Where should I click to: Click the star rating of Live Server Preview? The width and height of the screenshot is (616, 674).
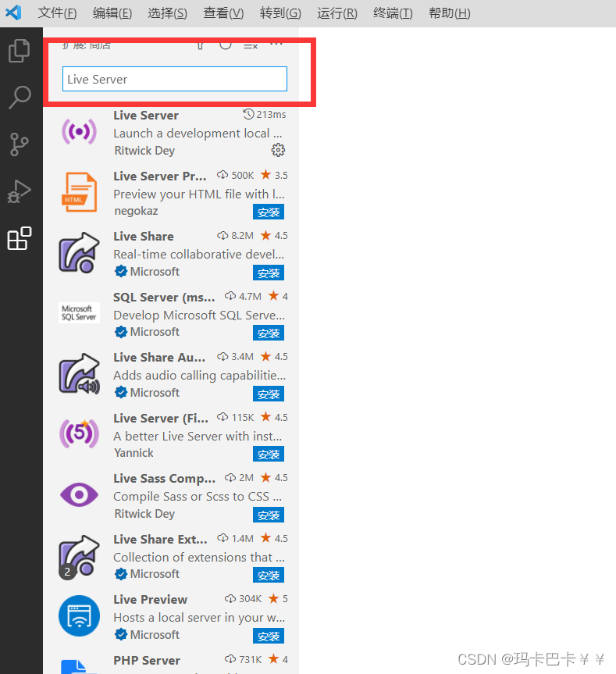274,176
